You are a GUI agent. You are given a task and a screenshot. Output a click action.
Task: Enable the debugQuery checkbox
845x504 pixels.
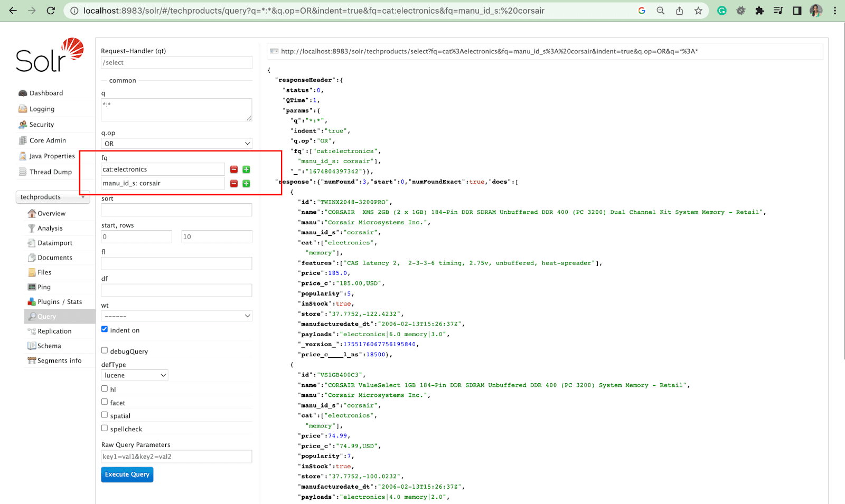[x=105, y=350]
